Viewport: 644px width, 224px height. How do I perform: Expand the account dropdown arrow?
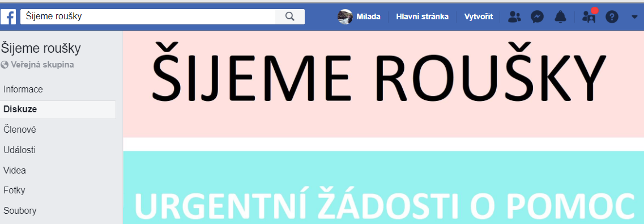pos(634,17)
